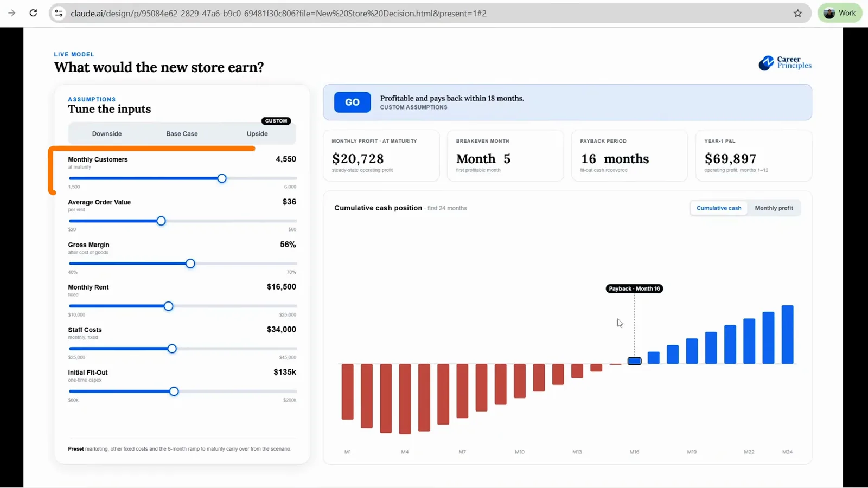Screen dimensions: 868x488
Task: Click the Career Principles logo
Action: click(x=785, y=63)
